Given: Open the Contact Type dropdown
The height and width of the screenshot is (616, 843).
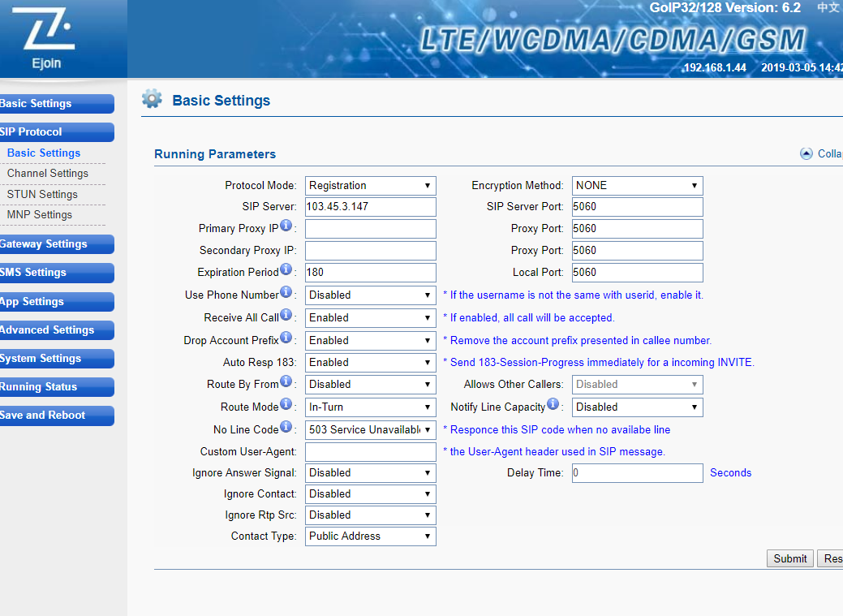Looking at the screenshot, I should 370,536.
